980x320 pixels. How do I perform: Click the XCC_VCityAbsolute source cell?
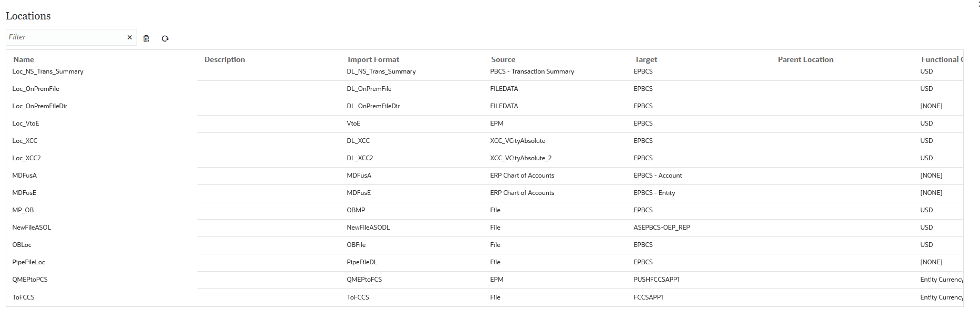pos(517,141)
